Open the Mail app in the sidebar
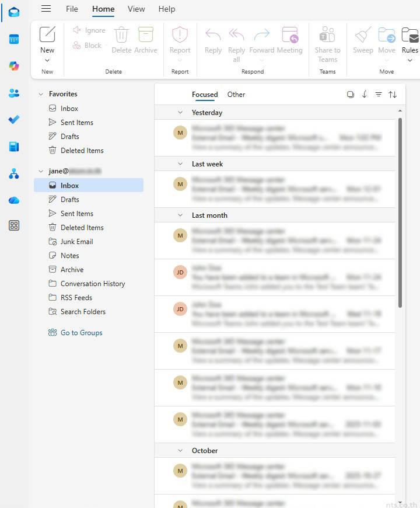The image size is (420, 508). click(14, 12)
